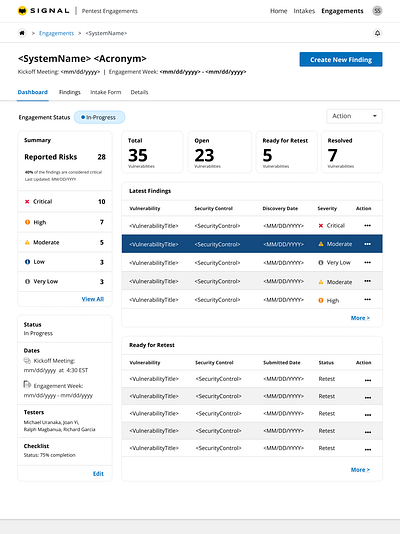Select the Resolved 7 vulnerabilities card
Screen dimensions: 400x534
pos(352,152)
